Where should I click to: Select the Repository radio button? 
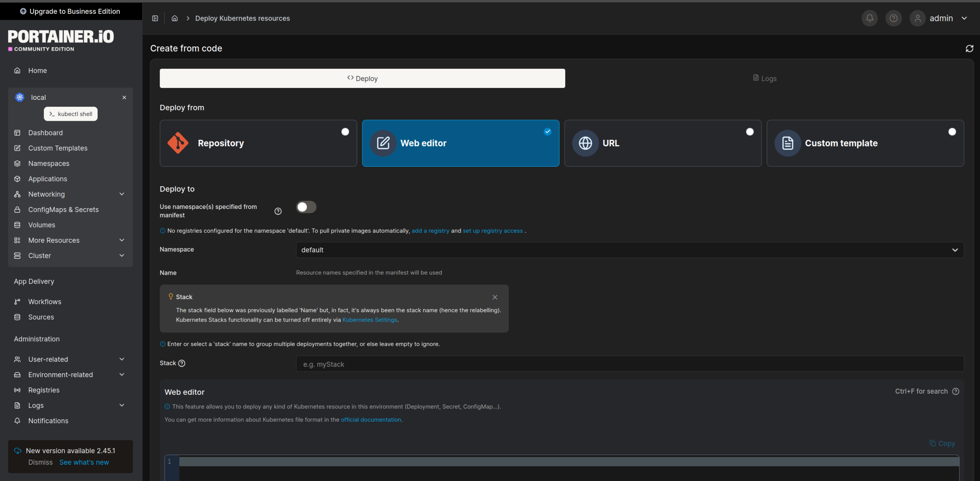[345, 132]
